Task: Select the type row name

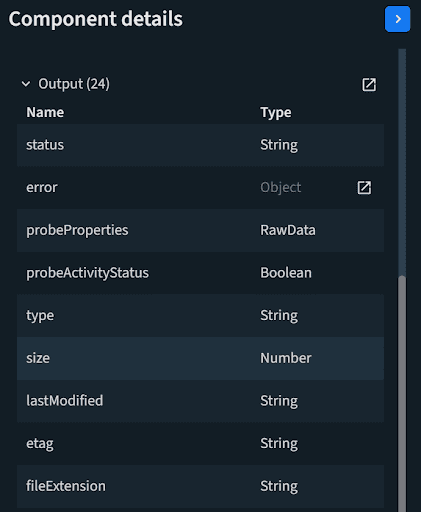Action: 40,316
